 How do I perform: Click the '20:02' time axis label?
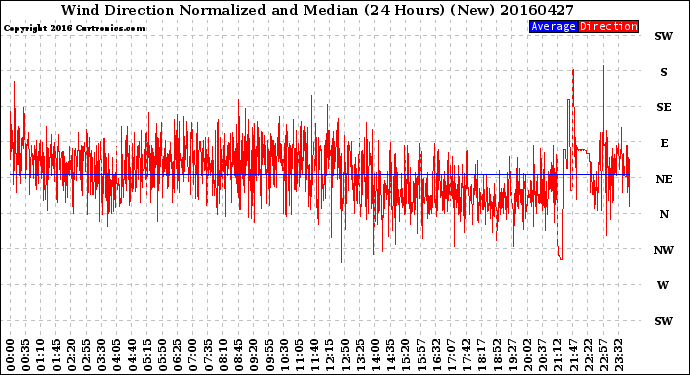click(527, 355)
